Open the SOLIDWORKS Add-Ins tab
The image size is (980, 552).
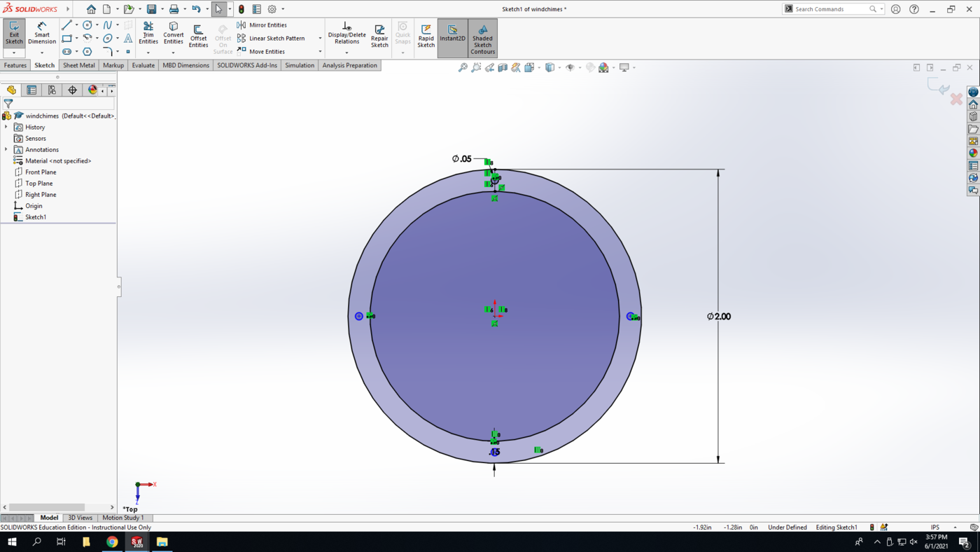tap(247, 65)
